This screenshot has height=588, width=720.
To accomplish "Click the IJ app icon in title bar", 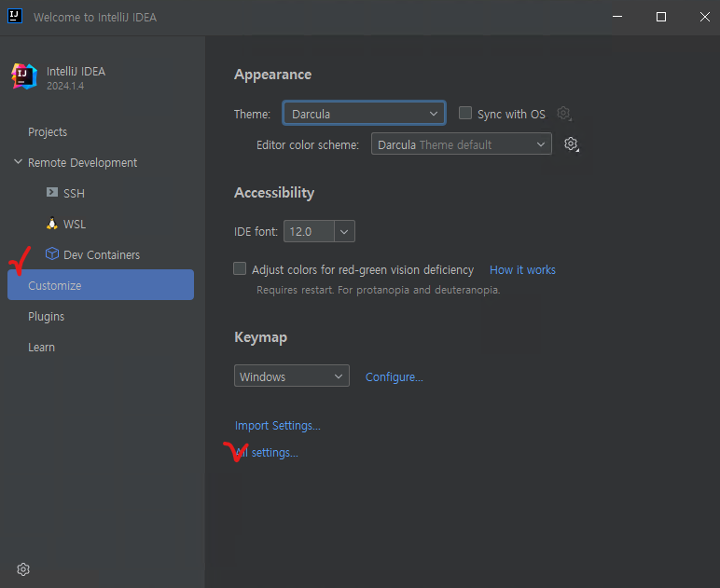I will click(x=15, y=17).
